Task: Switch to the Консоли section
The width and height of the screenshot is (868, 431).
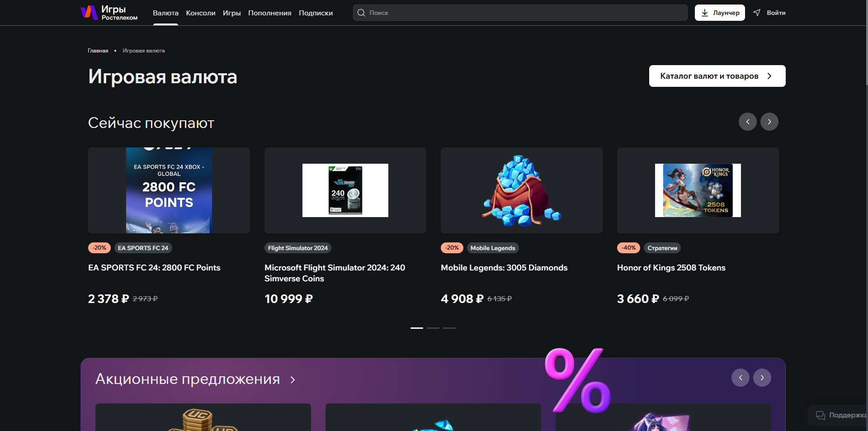Action: coord(200,13)
